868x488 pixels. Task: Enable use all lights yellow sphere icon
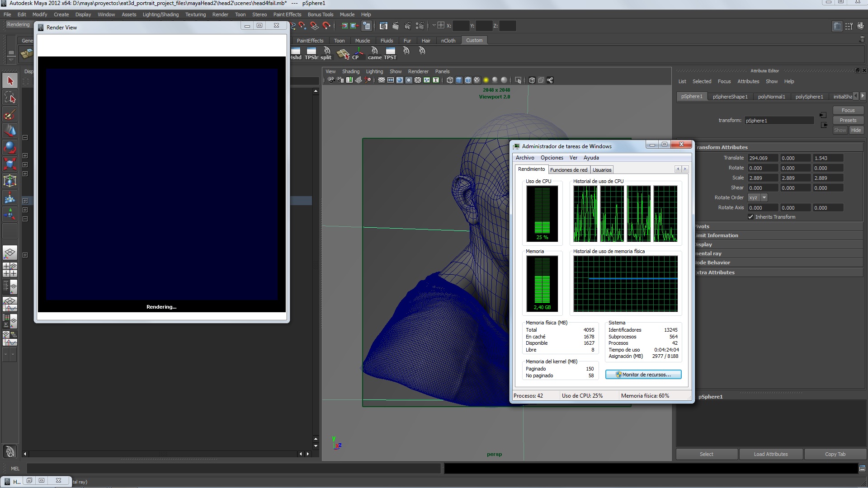coord(486,80)
